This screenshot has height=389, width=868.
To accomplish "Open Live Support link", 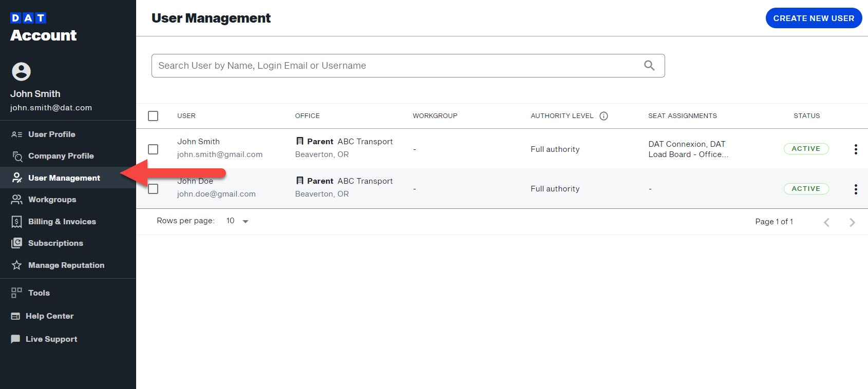I will (x=51, y=339).
